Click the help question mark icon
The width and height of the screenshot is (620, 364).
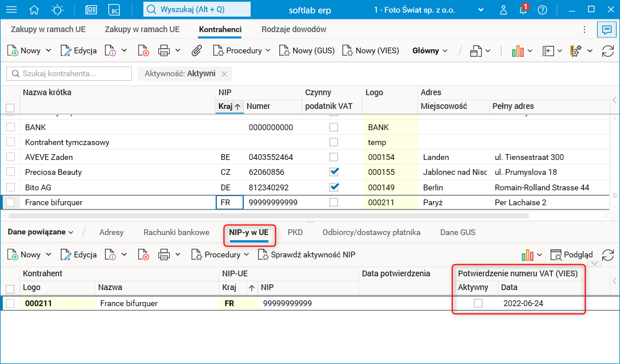[x=542, y=10]
